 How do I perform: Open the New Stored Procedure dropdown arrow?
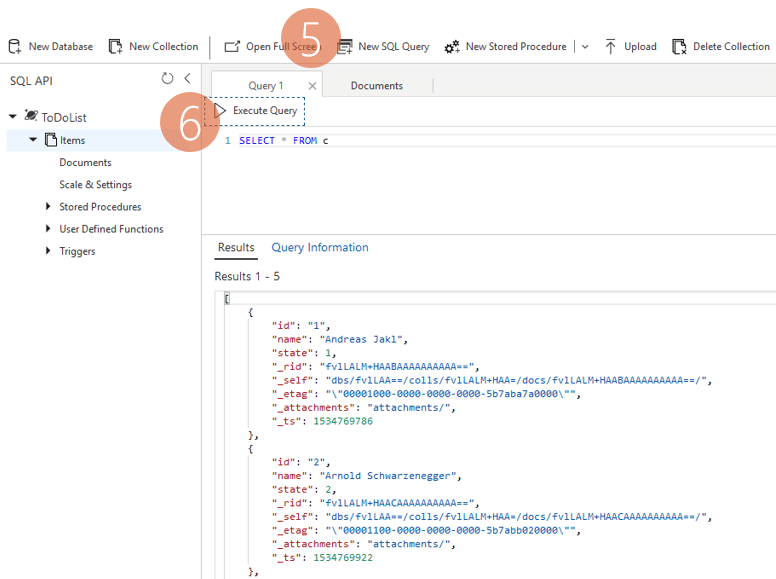pyautogui.click(x=585, y=47)
